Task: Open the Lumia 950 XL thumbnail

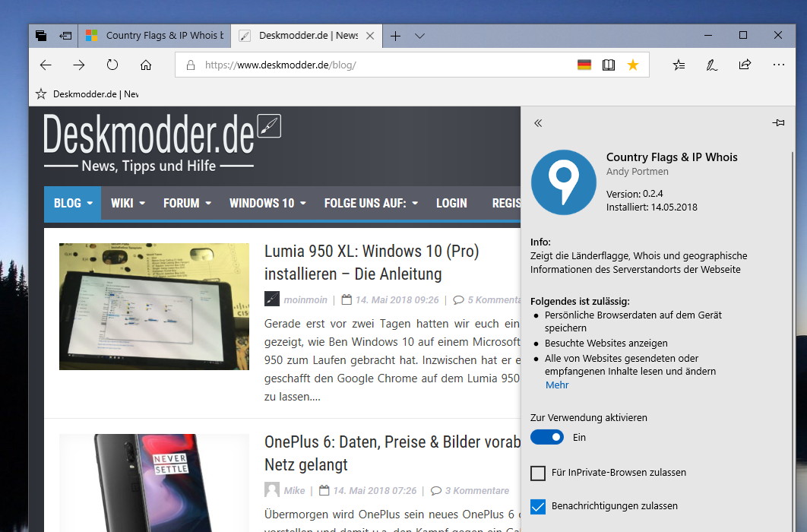Action: 154,306
